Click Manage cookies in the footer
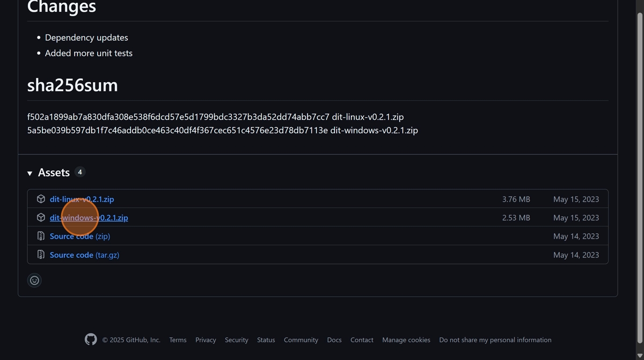Image resolution: width=644 pixels, height=360 pixels. 406,340
